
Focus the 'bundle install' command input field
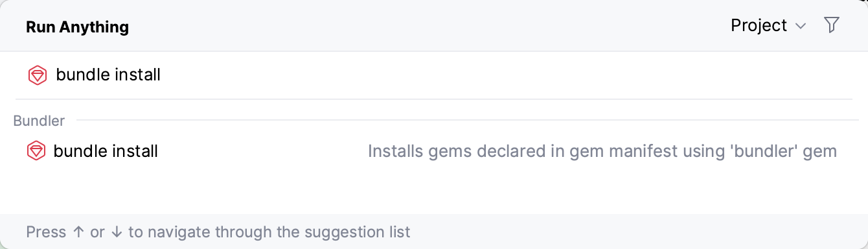pos(434,75)
